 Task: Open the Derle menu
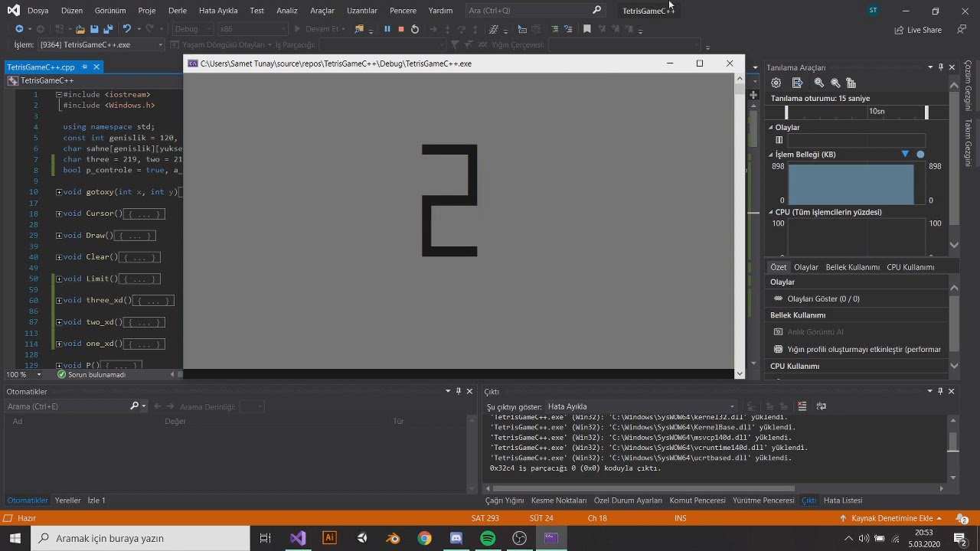tap(177, 11)
